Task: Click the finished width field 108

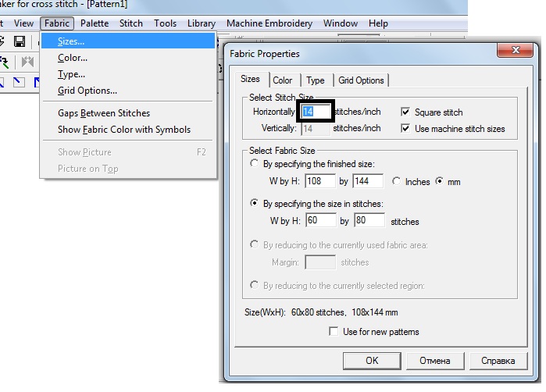Action: pyautogui.click(x=320, y=181)
